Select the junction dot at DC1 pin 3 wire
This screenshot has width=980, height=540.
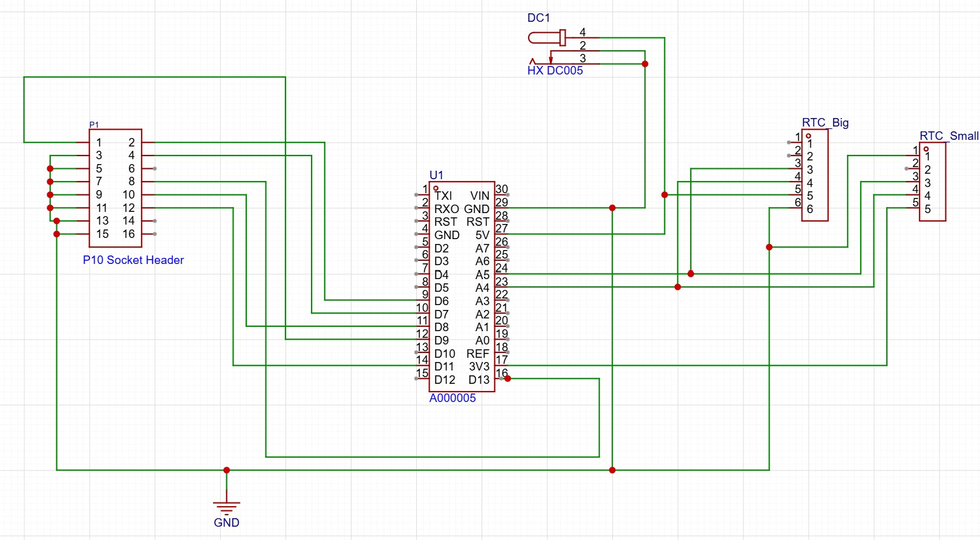[645, 64]
